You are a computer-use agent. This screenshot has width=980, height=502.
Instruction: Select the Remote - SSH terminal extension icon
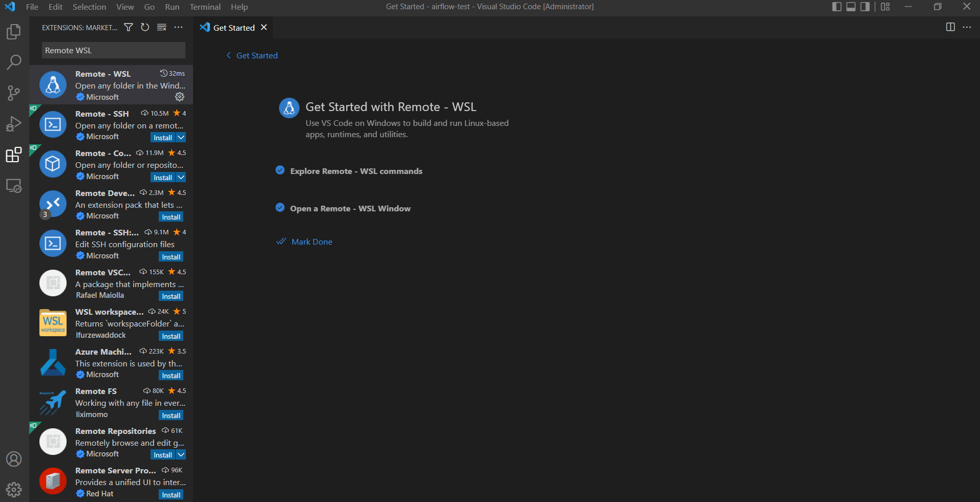pyautogui.click(x=53, y=124)
